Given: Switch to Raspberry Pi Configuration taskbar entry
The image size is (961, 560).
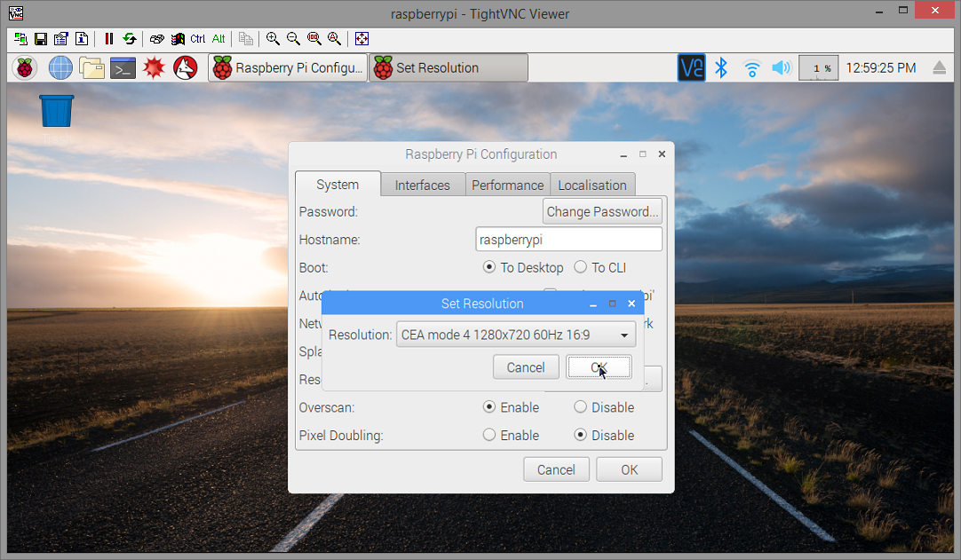Looking at the screenshot, I should click(288, 68).
